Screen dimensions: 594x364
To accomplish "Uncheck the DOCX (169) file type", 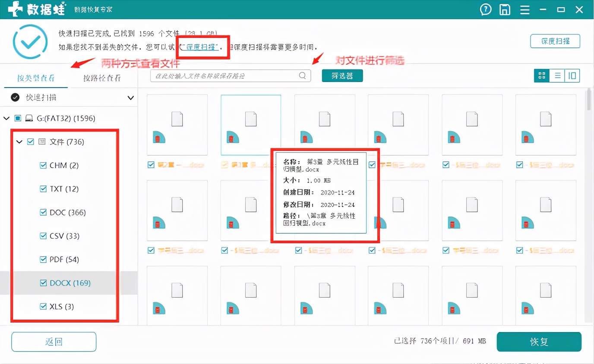I will pos(43,283).
